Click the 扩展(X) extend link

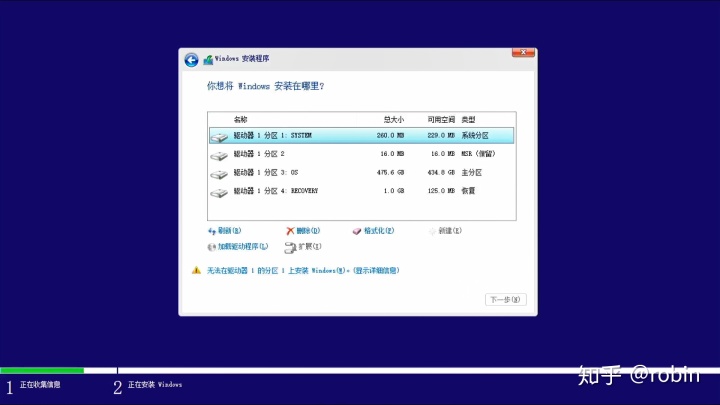tap(310, 247)
